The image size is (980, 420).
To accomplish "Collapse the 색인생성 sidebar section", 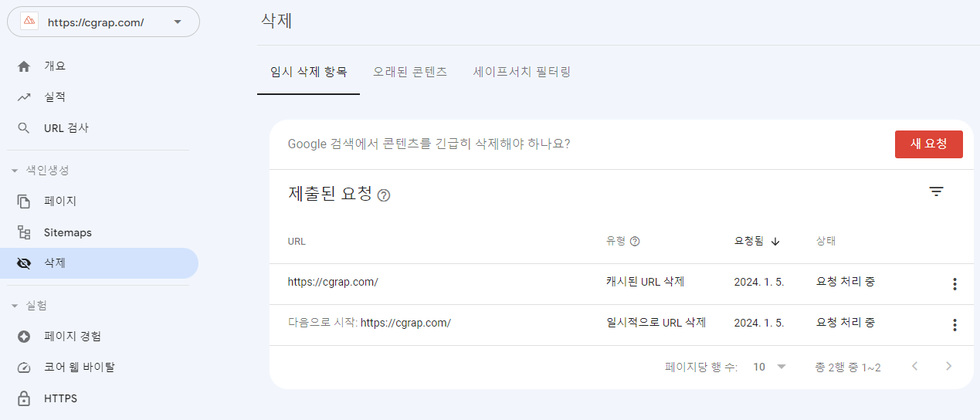I will pyautogui.click(x=15, y=171).
